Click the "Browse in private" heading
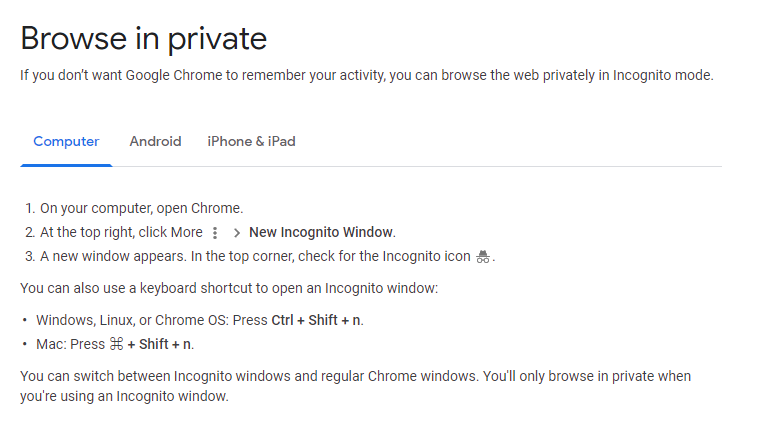Image resolution: width=766 pixels, height=439 pixels. click(x=143, y=38)
